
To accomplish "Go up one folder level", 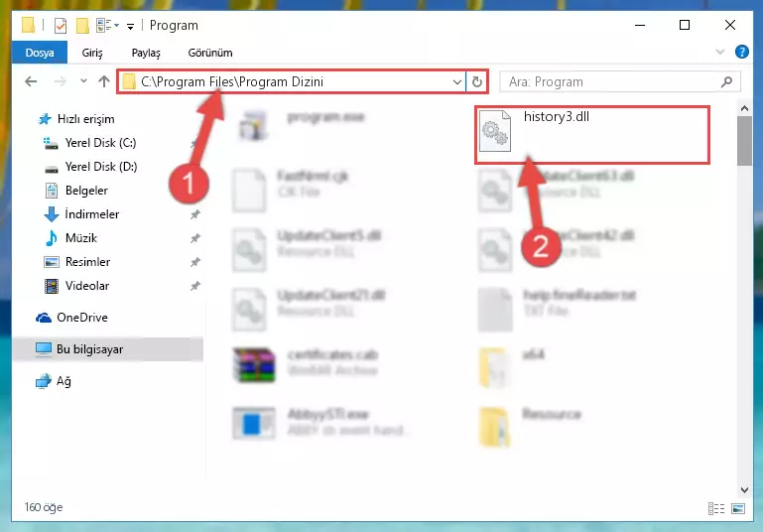I will [103, 81].
